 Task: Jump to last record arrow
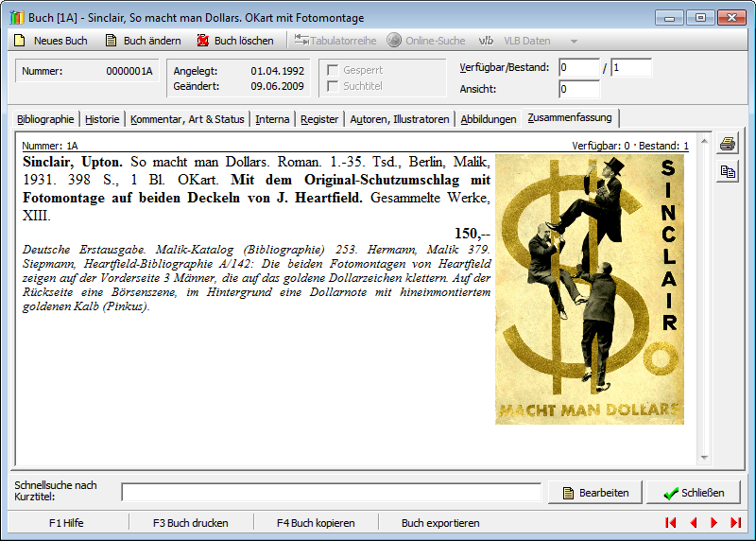coord(736,523)
